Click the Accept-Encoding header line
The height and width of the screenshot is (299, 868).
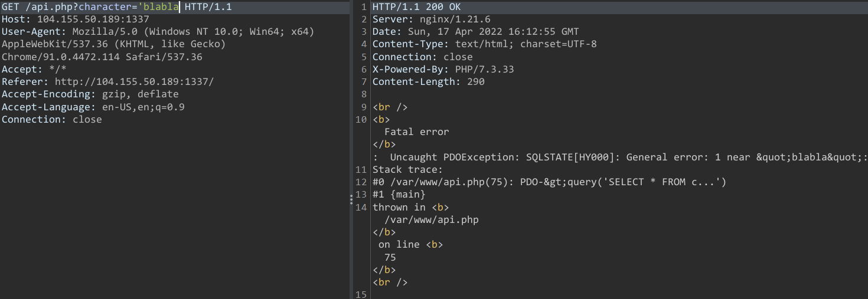[x=90, y=94]
